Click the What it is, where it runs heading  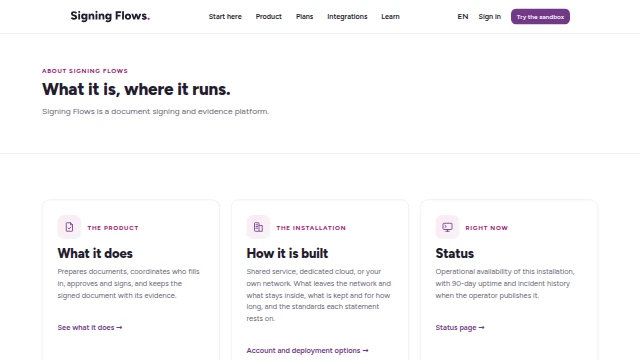pos(136,89)
